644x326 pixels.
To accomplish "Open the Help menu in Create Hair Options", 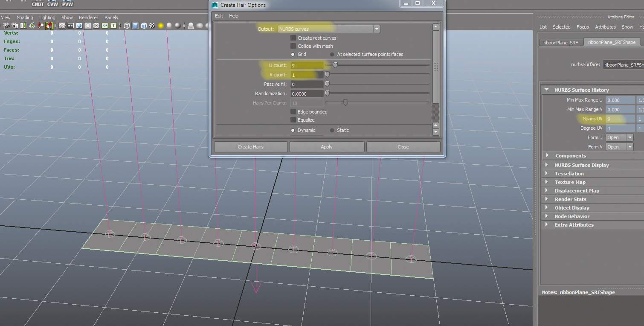I will point(234,16).
